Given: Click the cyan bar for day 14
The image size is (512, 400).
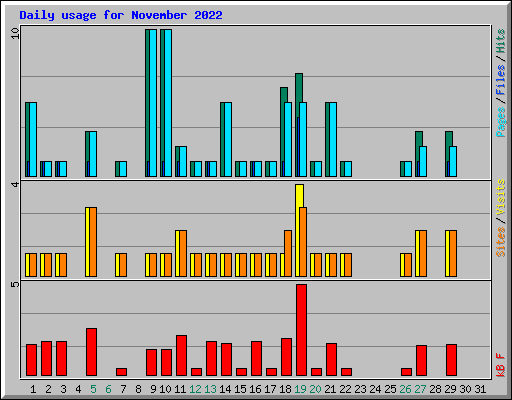Looking at the screenshot, I should 228,139.
